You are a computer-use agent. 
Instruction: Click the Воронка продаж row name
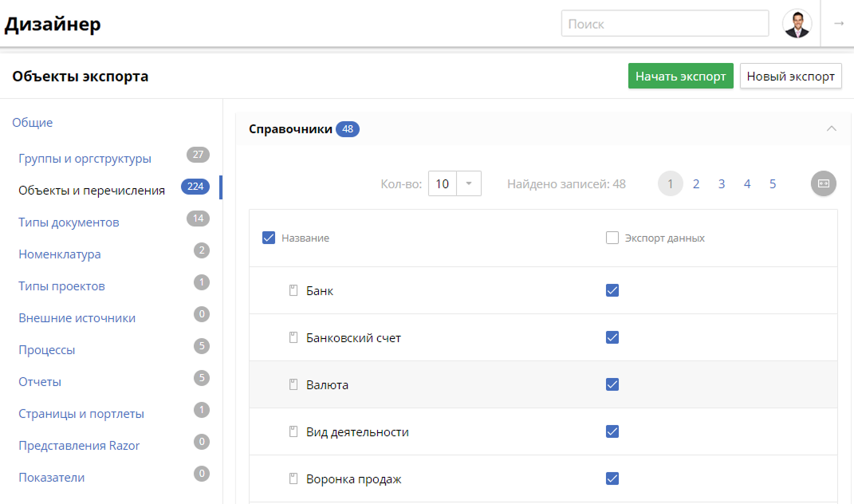coord(353,479)
